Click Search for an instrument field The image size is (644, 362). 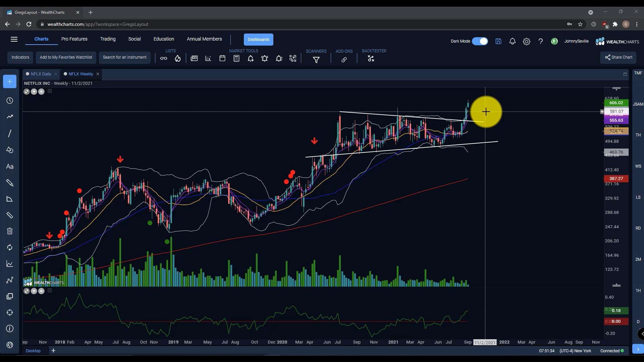(125, 57)
